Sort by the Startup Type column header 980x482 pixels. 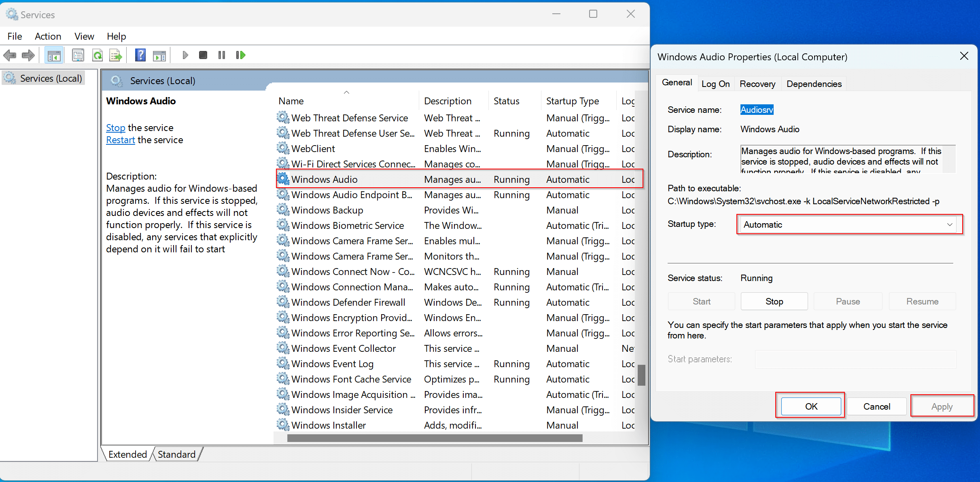point(572,101)
